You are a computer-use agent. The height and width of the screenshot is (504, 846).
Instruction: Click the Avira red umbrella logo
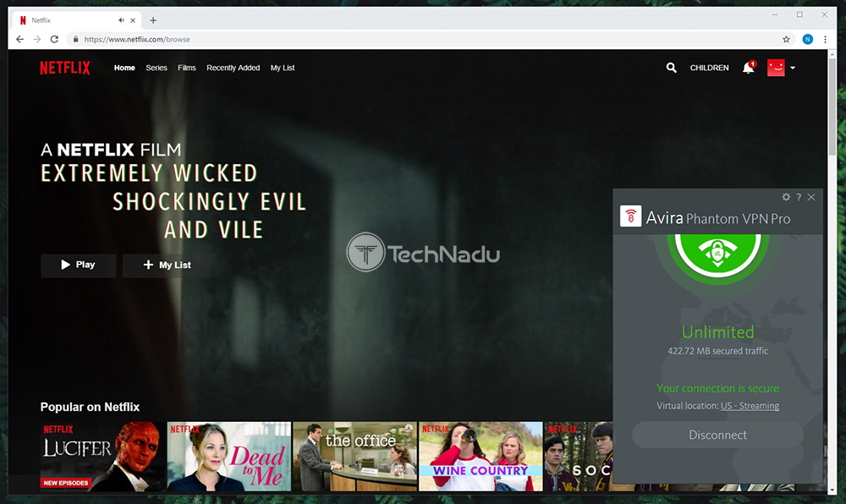coord(631,216)
